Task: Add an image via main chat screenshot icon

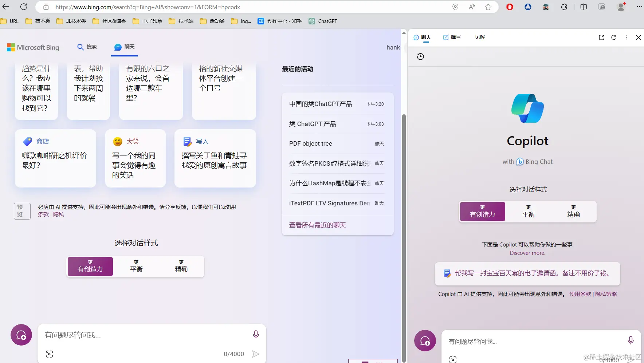Action: coord(49,354)
